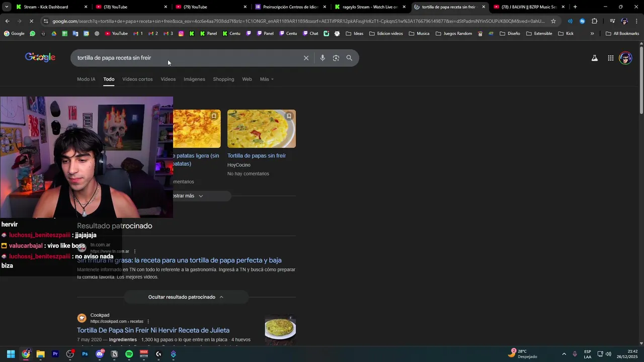Open the Windows Start menu

(11, 354)
